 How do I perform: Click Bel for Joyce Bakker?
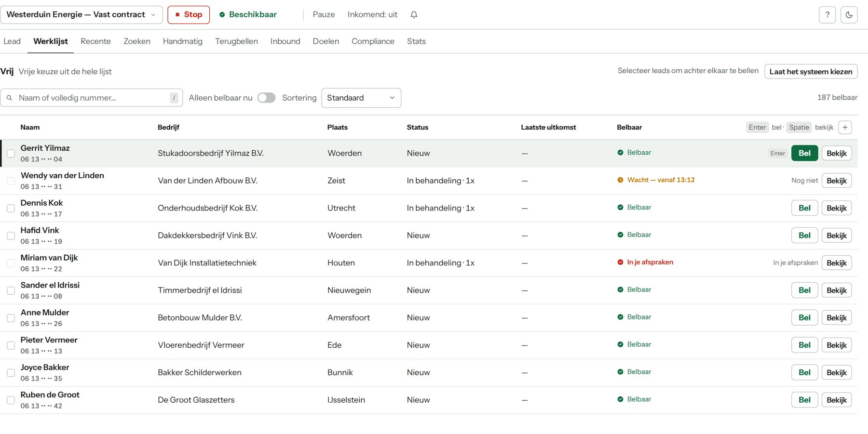tap(804, 373)
